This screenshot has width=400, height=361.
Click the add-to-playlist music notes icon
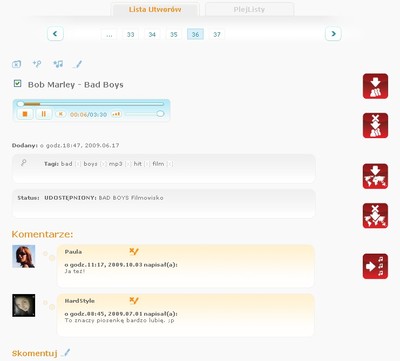tap(58, 64)
